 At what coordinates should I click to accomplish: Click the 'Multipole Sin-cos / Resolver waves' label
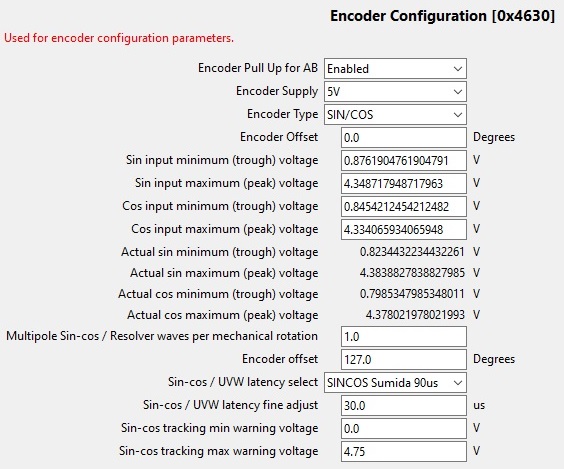point(162,336)
